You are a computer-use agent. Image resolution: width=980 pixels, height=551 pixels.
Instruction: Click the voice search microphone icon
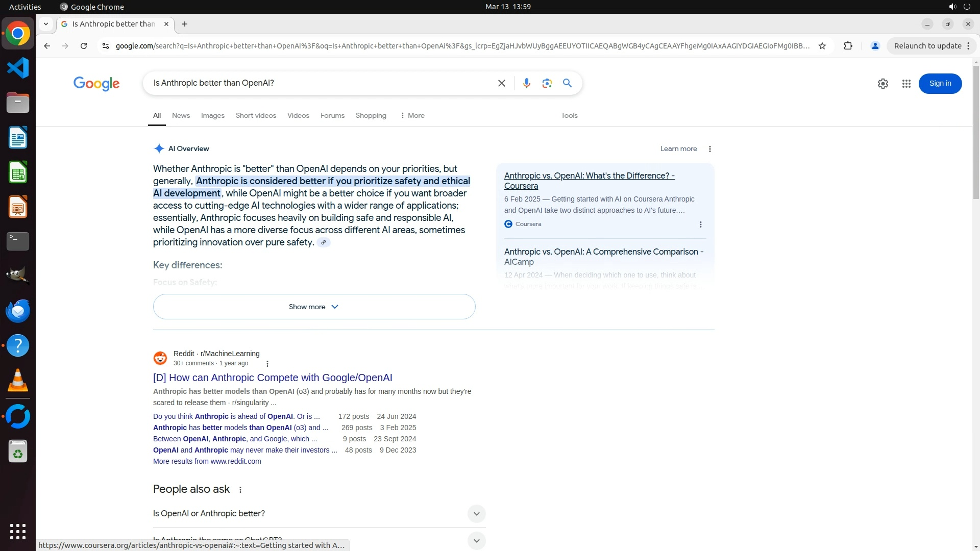[526, 83]
